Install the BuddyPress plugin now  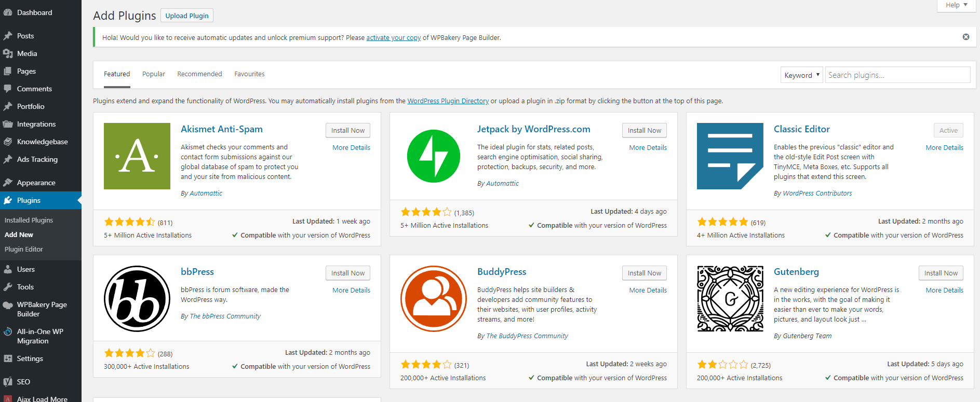coord(645,273)
